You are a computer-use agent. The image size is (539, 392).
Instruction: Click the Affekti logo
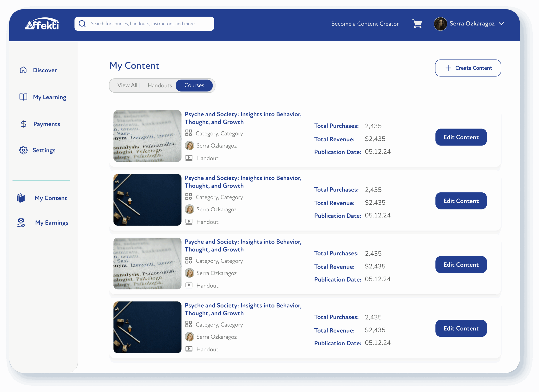(42, 24)
